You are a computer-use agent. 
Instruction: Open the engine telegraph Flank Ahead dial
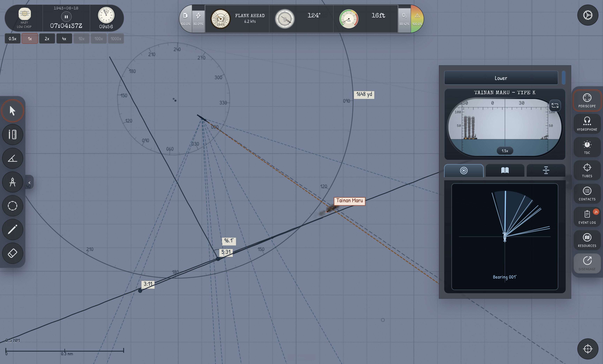(220, 19)
